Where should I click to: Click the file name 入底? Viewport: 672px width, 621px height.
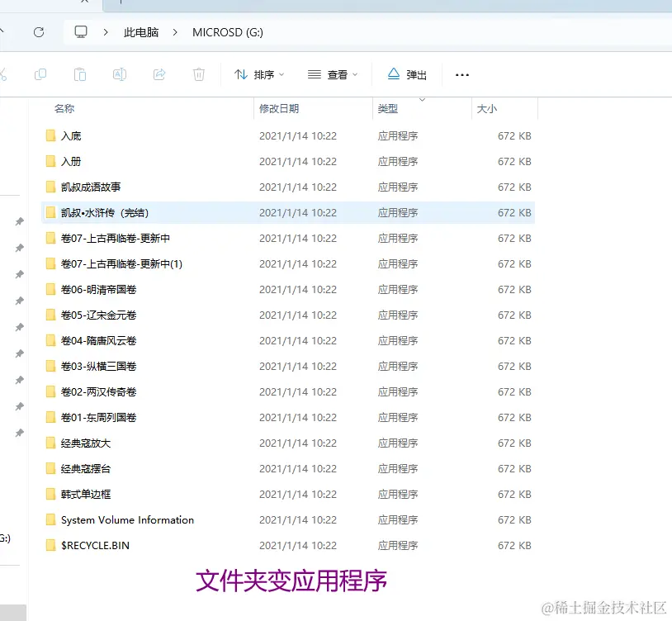pos(71,136)
